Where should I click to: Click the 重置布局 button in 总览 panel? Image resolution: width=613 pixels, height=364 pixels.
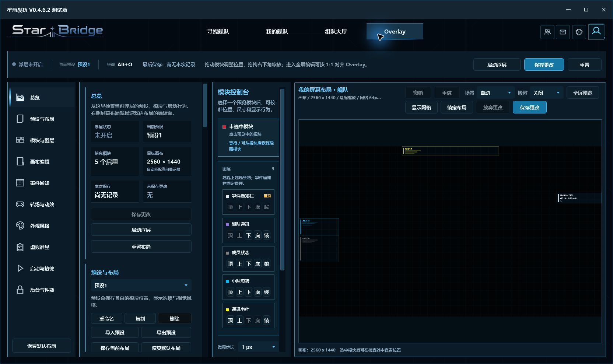141,246
